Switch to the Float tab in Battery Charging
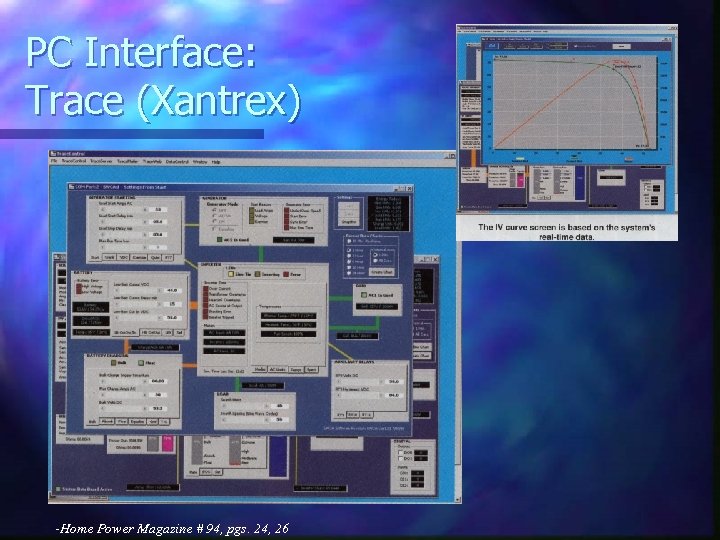The width and height of the screenshot is (720, 540). tap(122, 421)
